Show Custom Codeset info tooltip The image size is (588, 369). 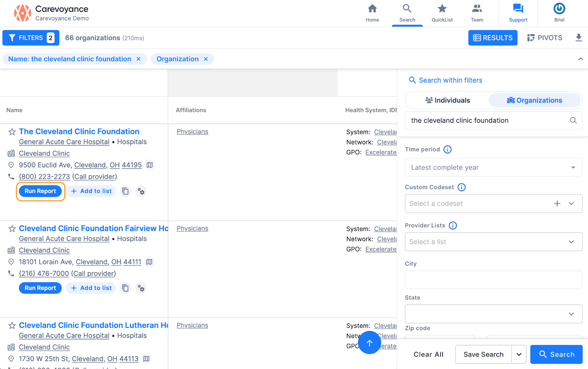coord(462,187)
